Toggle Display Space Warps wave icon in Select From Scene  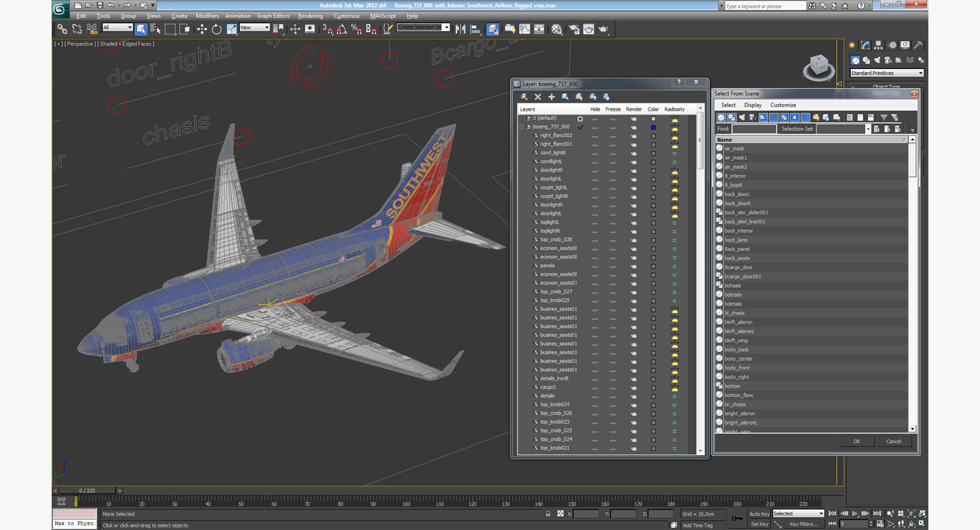773,117
